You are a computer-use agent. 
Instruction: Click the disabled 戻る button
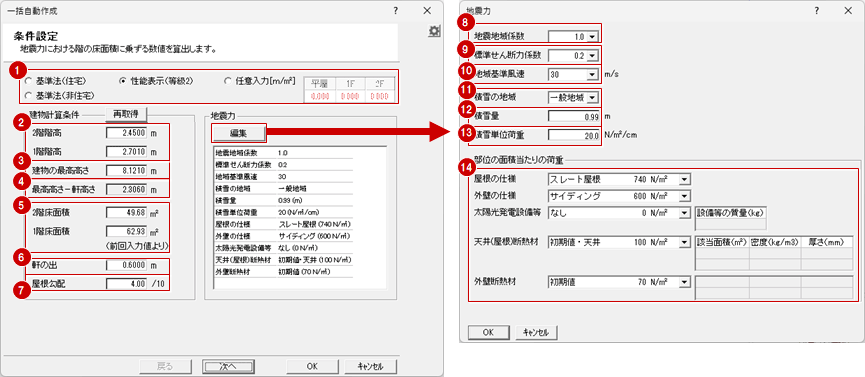tap(165, 367)
